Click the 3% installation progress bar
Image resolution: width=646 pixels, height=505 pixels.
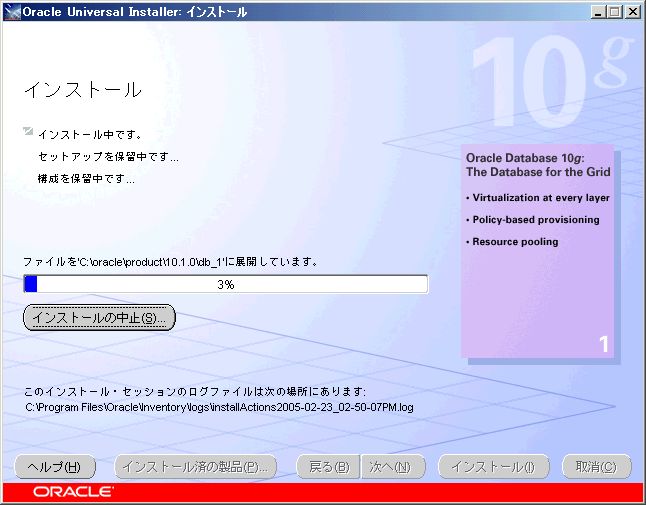226,284
